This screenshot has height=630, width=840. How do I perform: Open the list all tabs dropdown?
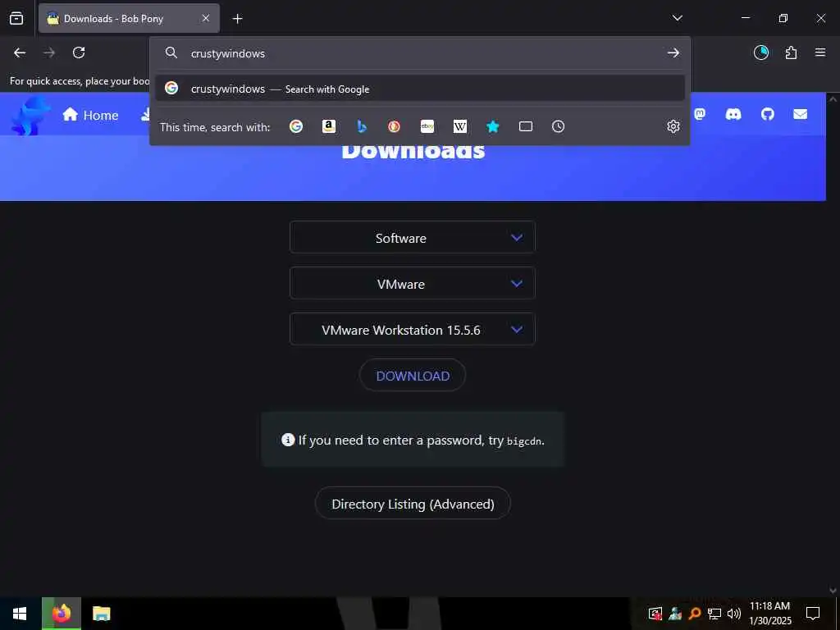tap(677, 18)
